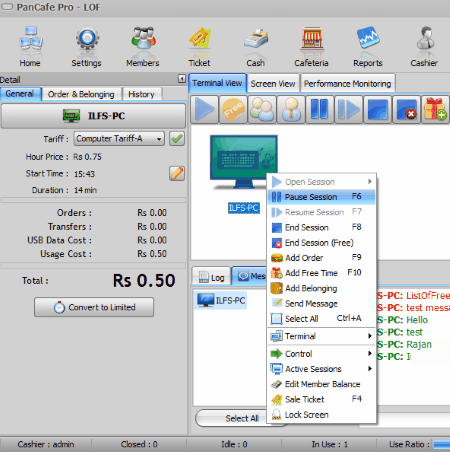Click the pause session toolbar icon
450x452 pixels.
point(320,109)
